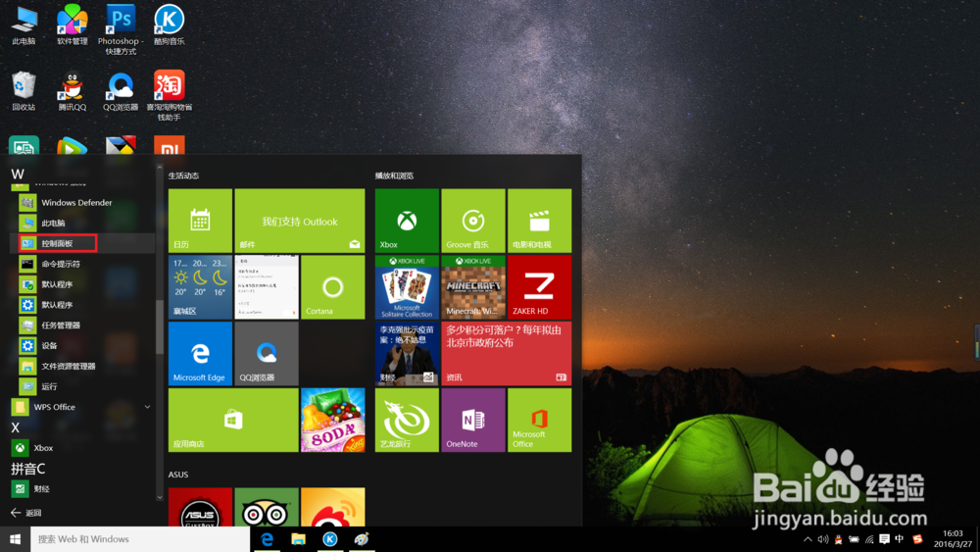Screen dimensions: 980x552
Task: Open the TripAdvisor owl tile
Action: 267,507
